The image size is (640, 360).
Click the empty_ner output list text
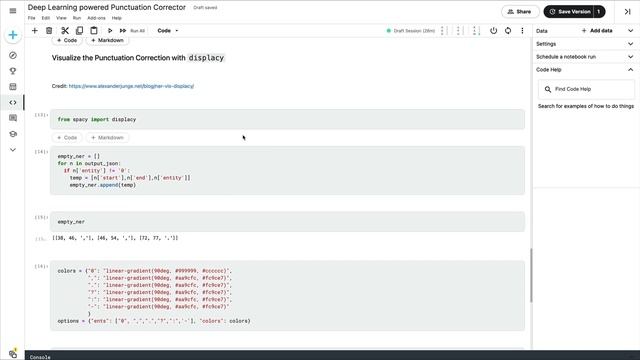[115, 238]
